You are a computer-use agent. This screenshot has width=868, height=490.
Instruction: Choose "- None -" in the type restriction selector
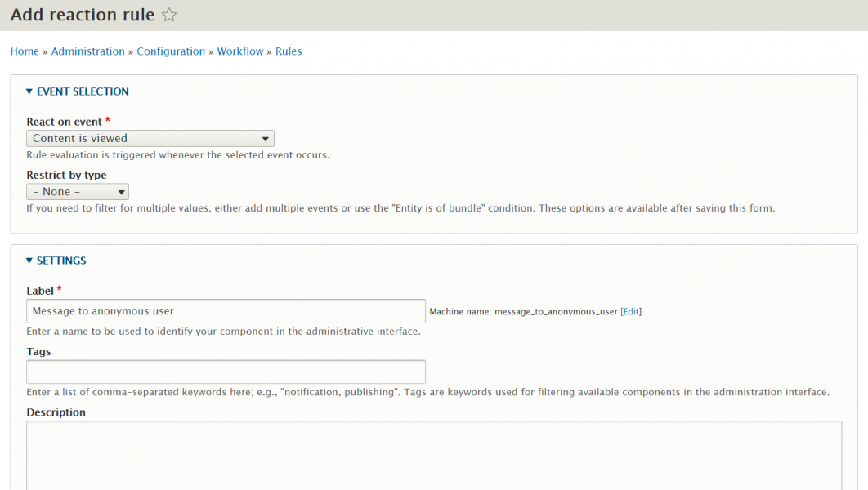tap(77, 191)
